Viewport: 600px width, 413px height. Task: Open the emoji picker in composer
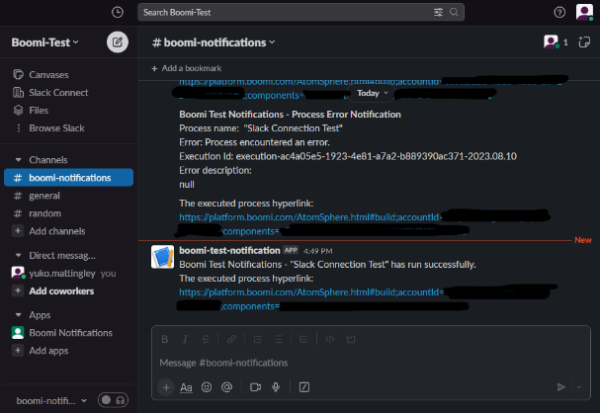[x=207, y=387]
